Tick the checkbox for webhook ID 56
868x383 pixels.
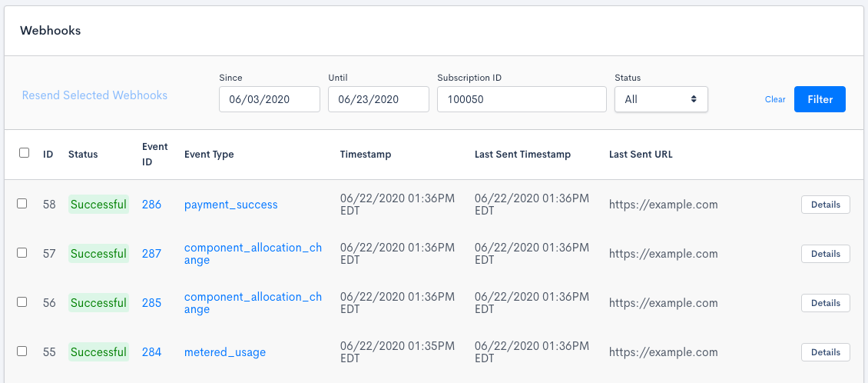click(x=22, y=302)
